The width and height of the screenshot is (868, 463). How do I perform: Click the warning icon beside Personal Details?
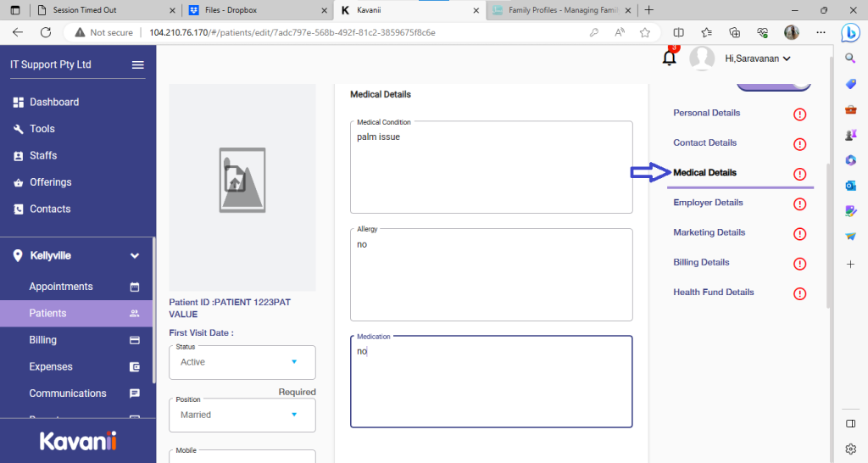[x=799, y=114]
